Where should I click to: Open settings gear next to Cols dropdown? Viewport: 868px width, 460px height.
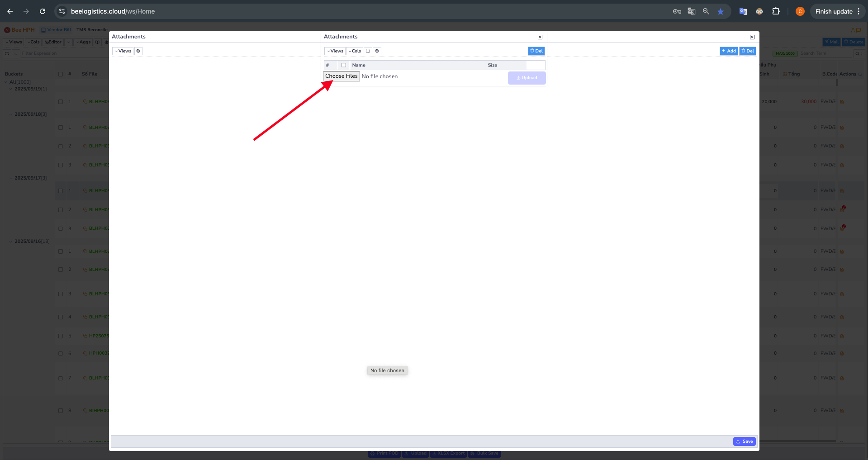[377, 51]
